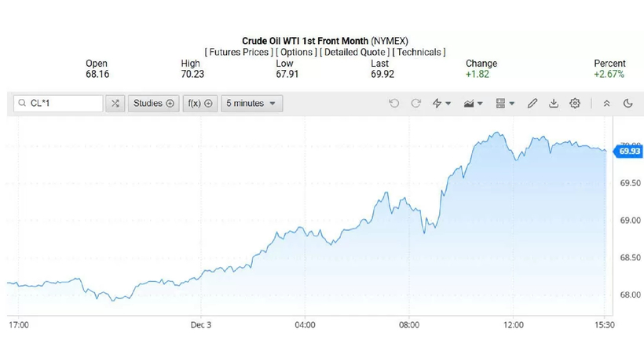Click the compare/shuffle symbols icon
The width and height of the screenshot is (644, 362).
point(115,103)
